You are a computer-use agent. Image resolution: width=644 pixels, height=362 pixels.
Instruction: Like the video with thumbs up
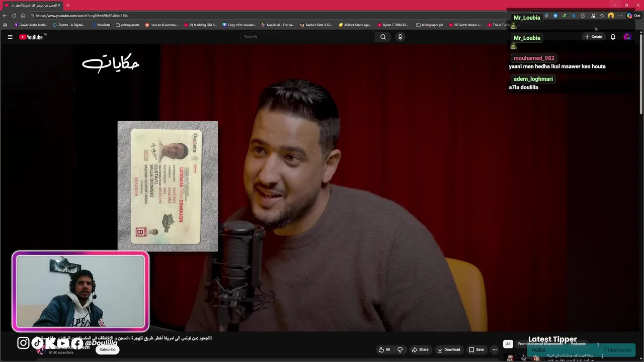coord(385,349)
